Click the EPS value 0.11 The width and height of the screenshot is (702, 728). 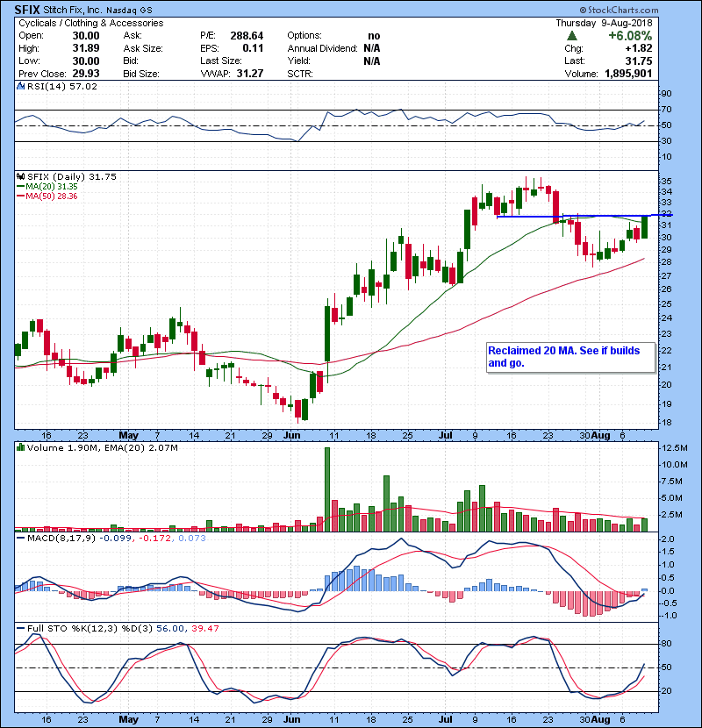pos(253,48)
